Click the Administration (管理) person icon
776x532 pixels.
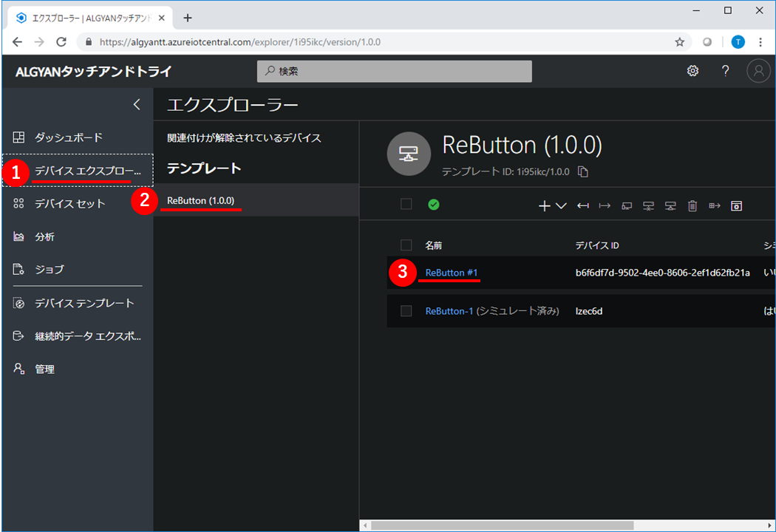[x=18, y=369]
